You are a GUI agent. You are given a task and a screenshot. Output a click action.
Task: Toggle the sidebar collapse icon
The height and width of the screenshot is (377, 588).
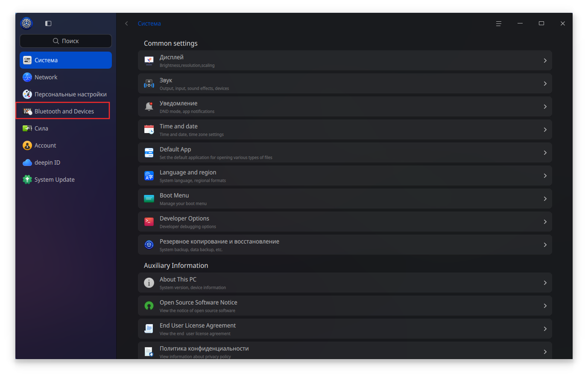click(x=48, y=23)
